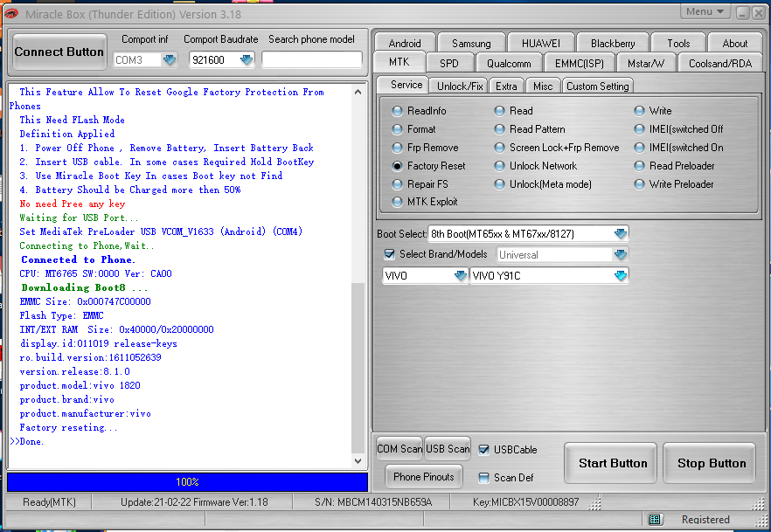The width and height of the screenshot is (771, 532).
Task: Select the IMEI(switched On radio option
Action: point(639,148)
